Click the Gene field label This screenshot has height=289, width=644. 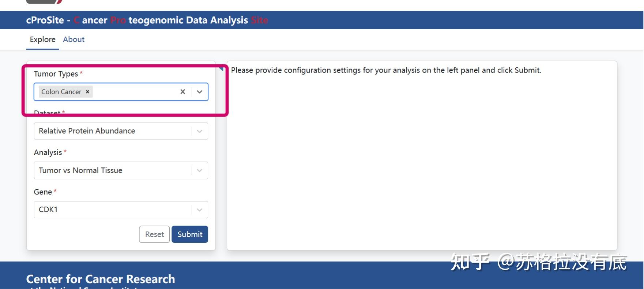point(43,192)
